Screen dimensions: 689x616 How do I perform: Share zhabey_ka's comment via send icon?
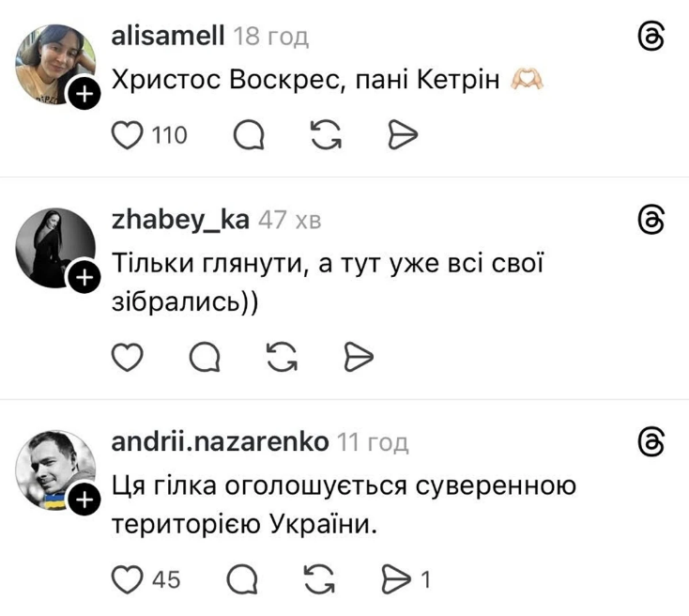point(356,357)
